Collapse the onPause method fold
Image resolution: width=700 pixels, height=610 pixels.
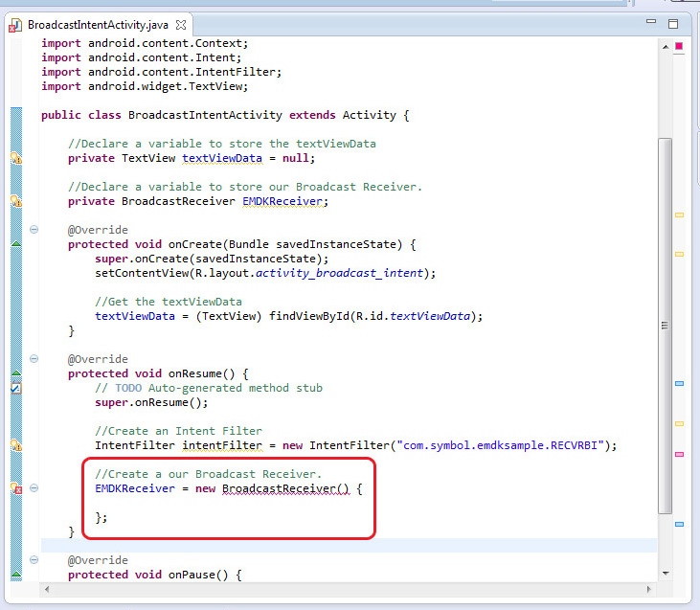34,560
